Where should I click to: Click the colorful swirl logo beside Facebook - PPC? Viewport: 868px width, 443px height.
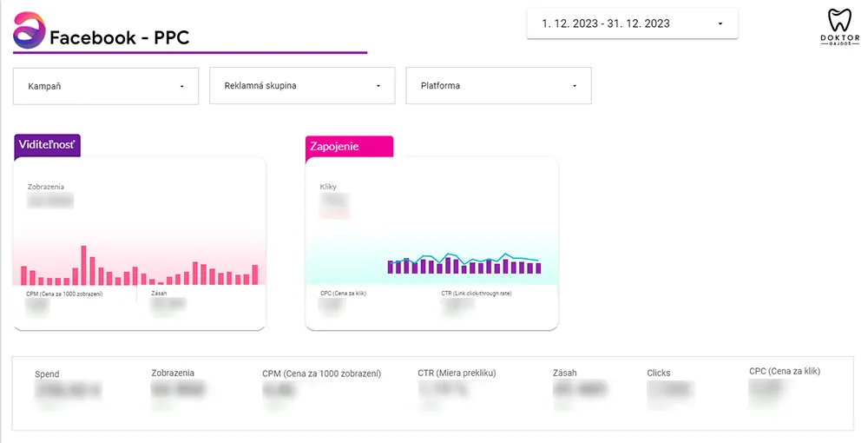29,30
